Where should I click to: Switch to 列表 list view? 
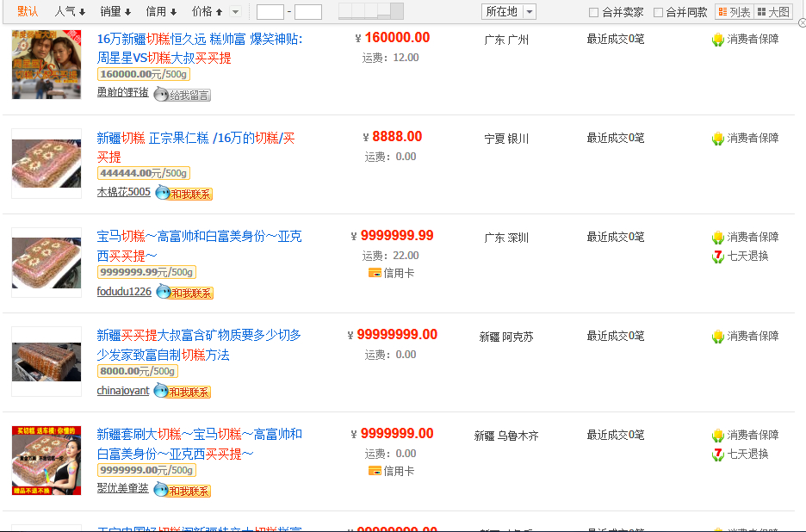tap(734, 12)
